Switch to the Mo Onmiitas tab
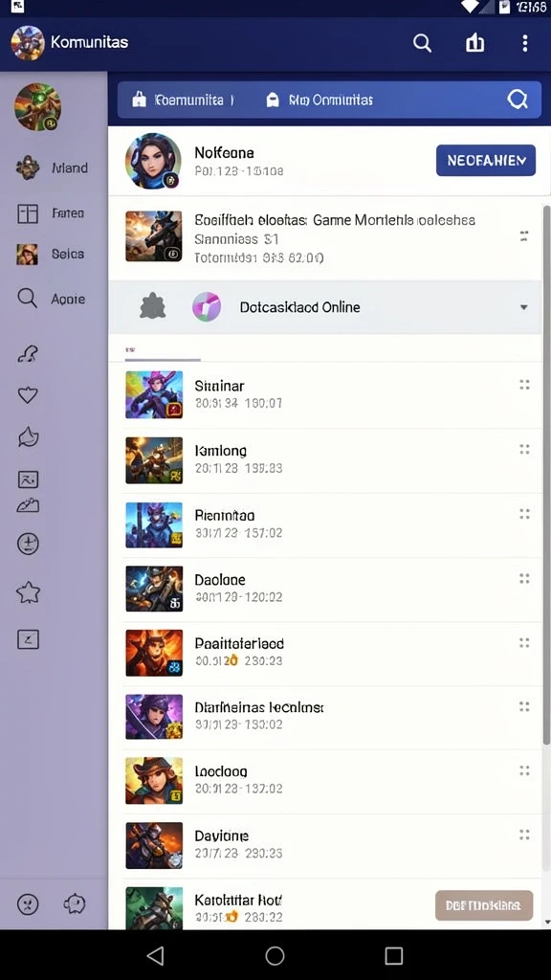Screen dimensions: 551x980 [x=320, y=100]
